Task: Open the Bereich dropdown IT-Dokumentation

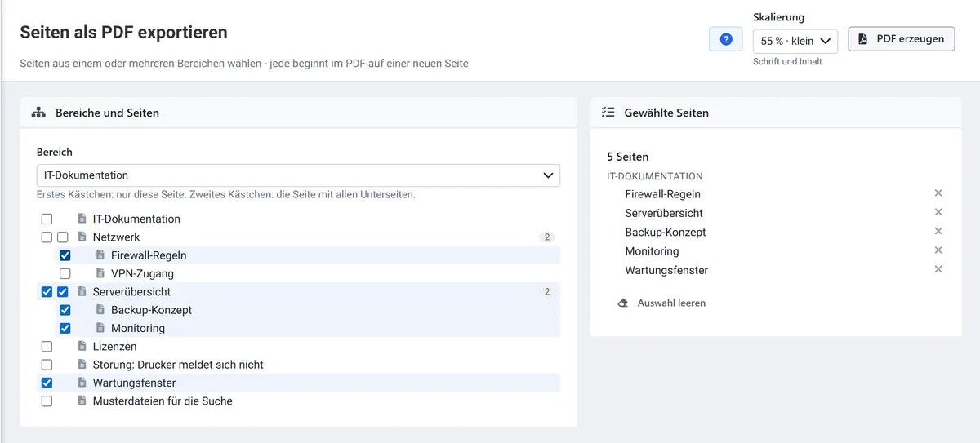Action: (x=298, y=175)
